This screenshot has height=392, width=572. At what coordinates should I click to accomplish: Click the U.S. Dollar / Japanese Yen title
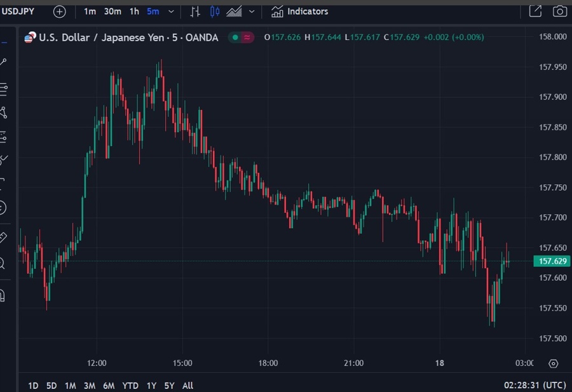128,37
